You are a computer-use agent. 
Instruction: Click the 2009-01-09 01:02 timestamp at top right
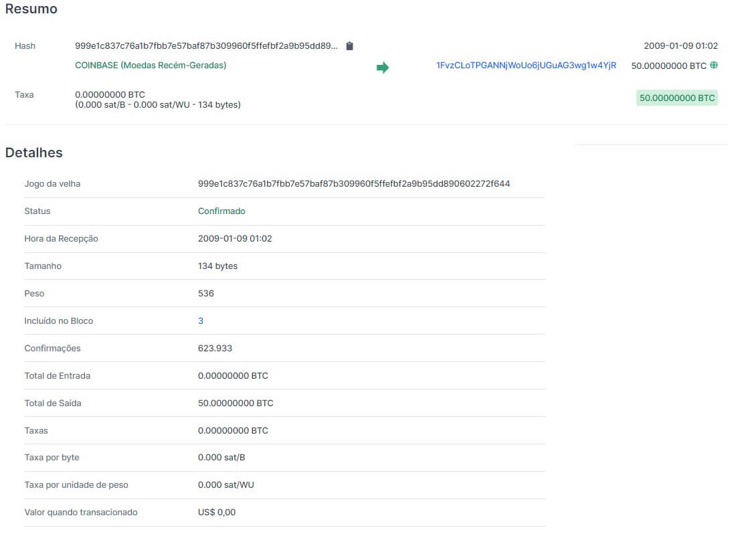click(x=681, y=46)
